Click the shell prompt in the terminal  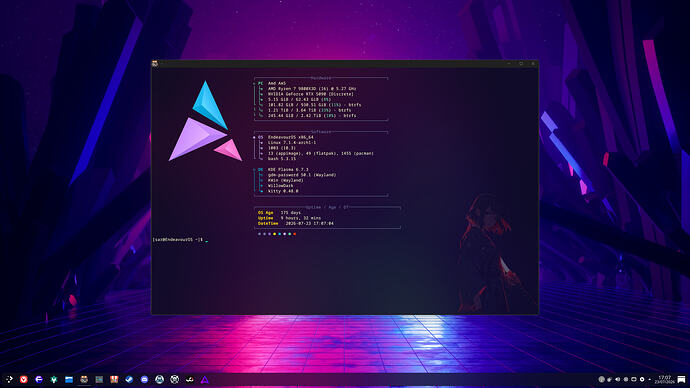[178, 240]
